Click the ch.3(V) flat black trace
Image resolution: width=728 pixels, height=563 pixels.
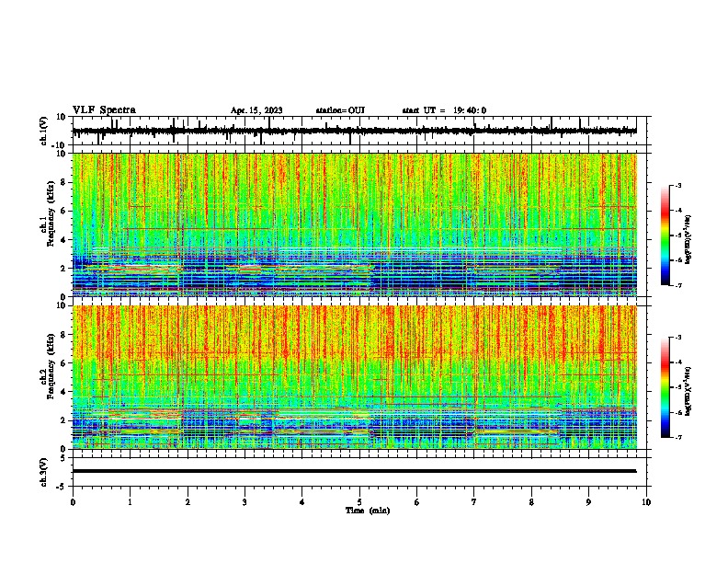pyautogui.click(x=354, y=471)
